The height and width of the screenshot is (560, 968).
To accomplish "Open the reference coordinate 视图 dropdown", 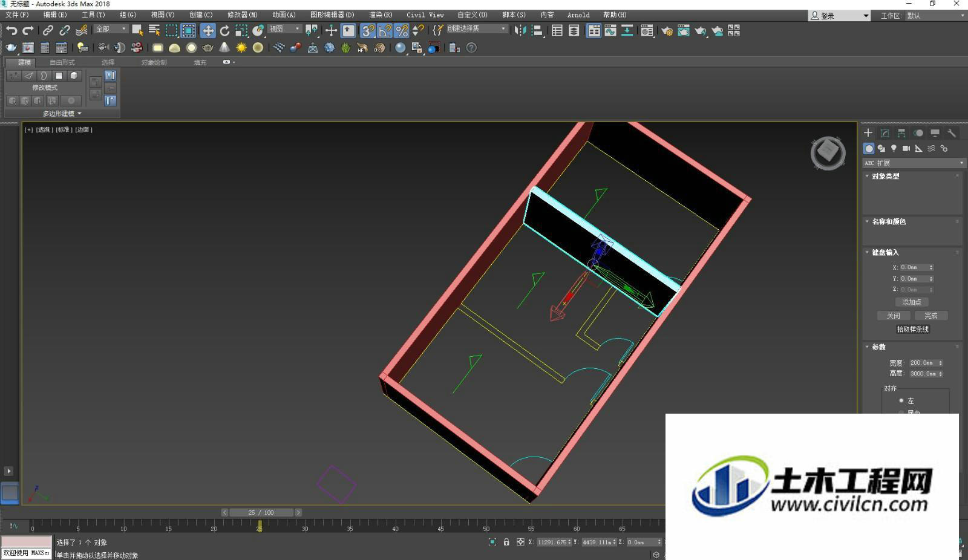I will (285, 29).
